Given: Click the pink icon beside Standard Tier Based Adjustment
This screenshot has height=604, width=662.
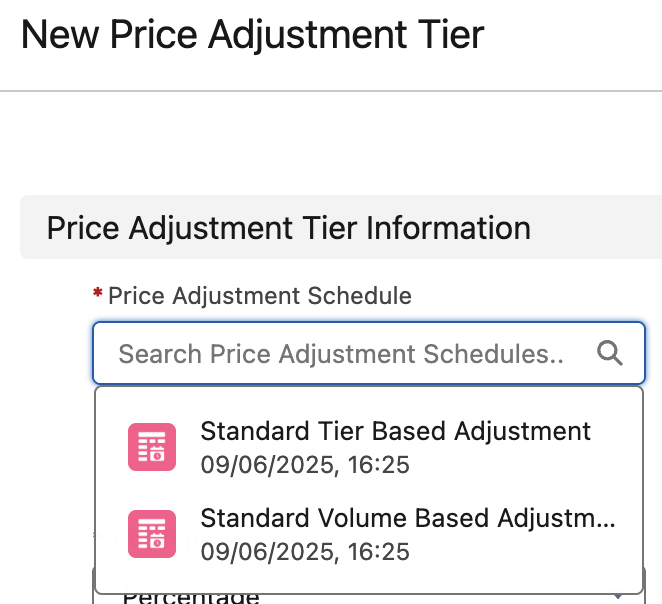Looking at the screenshot, I should [x=152, y=446].
